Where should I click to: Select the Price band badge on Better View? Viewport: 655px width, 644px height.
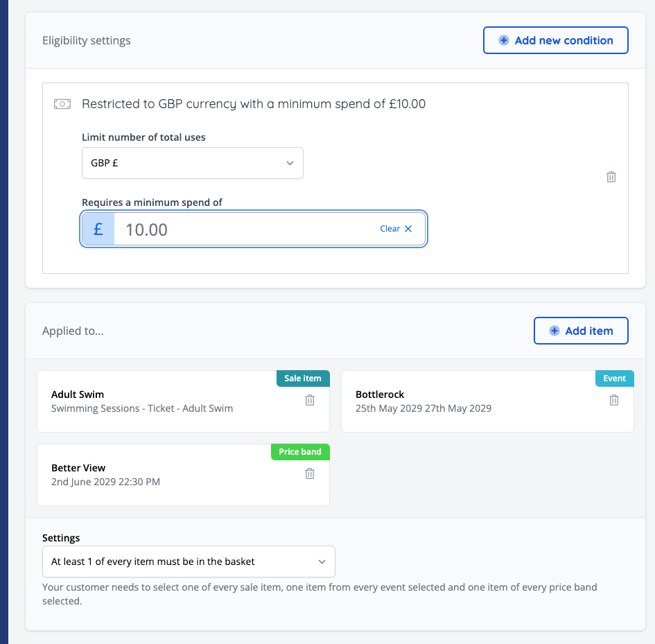click(300, 451)
